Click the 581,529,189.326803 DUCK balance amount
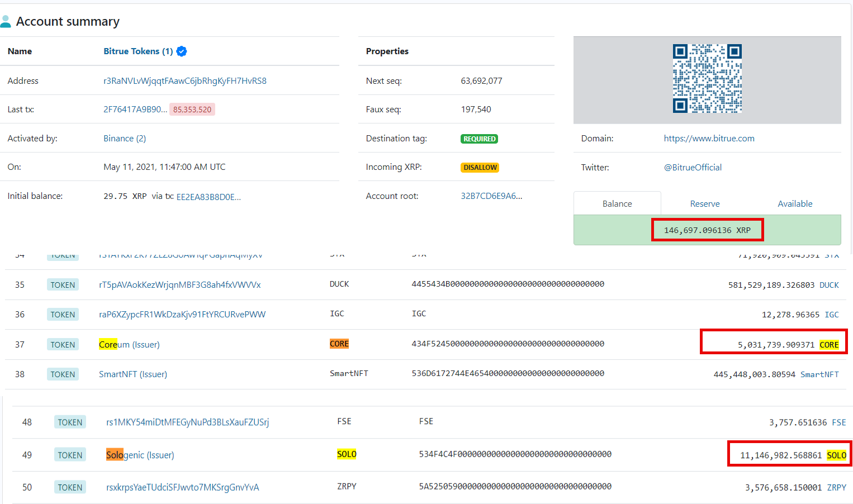This screenshot has height=504, width=853. pos(771,285)
